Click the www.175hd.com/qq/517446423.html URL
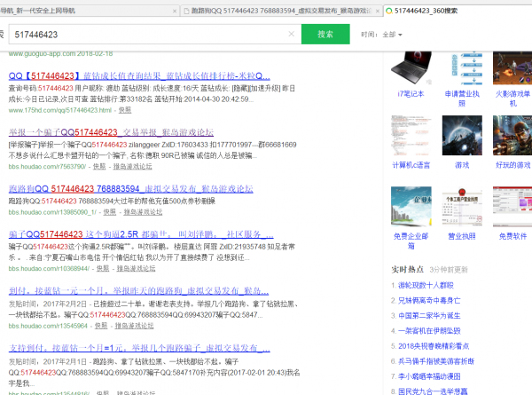The height and width of the screenshot is (395, 532). pyautogui.click(x=60, y=110)
